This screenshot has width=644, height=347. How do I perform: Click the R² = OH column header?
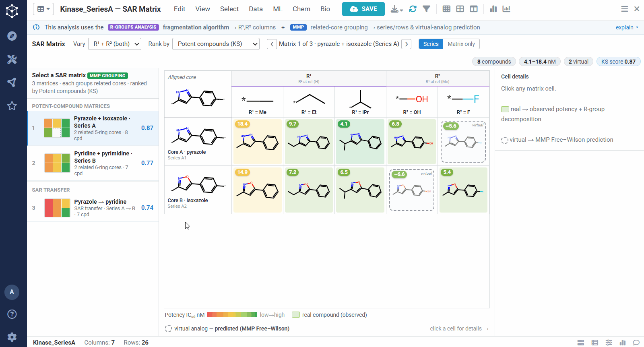tap(412, 102)
